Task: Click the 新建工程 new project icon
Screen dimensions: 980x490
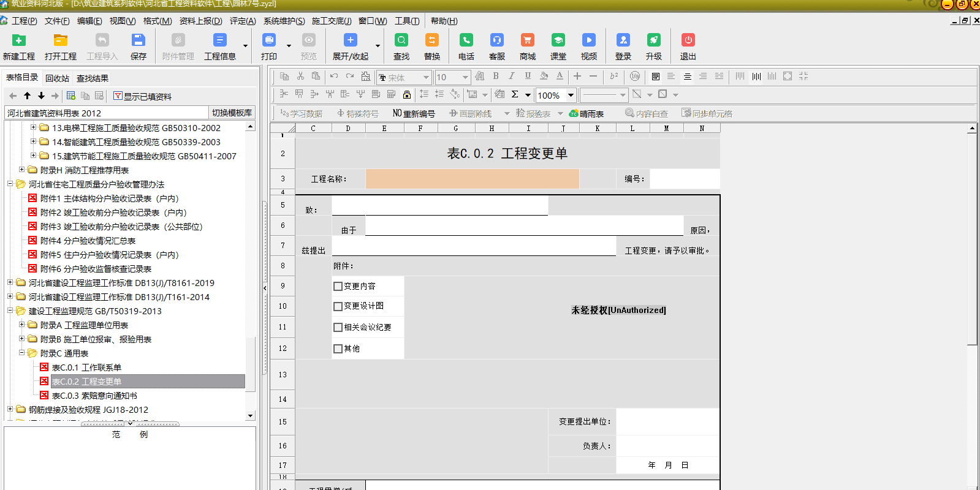Action: [19, 40]
